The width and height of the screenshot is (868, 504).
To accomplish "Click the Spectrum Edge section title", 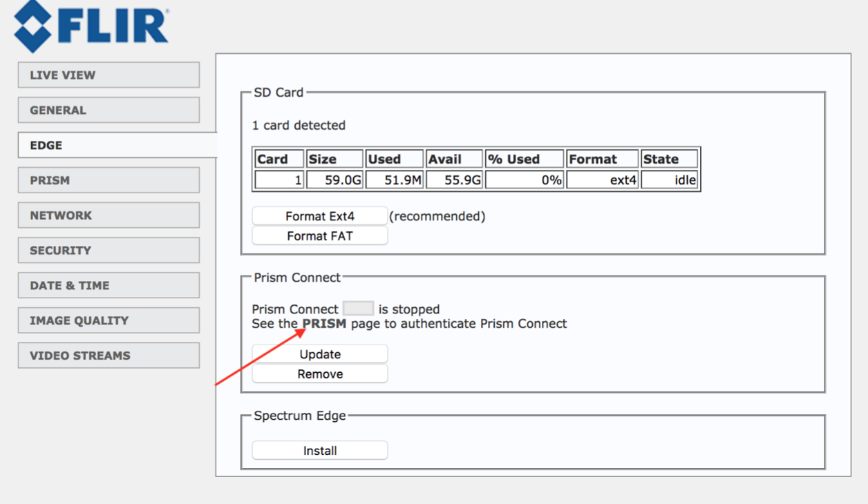I will tap(300, 416).
